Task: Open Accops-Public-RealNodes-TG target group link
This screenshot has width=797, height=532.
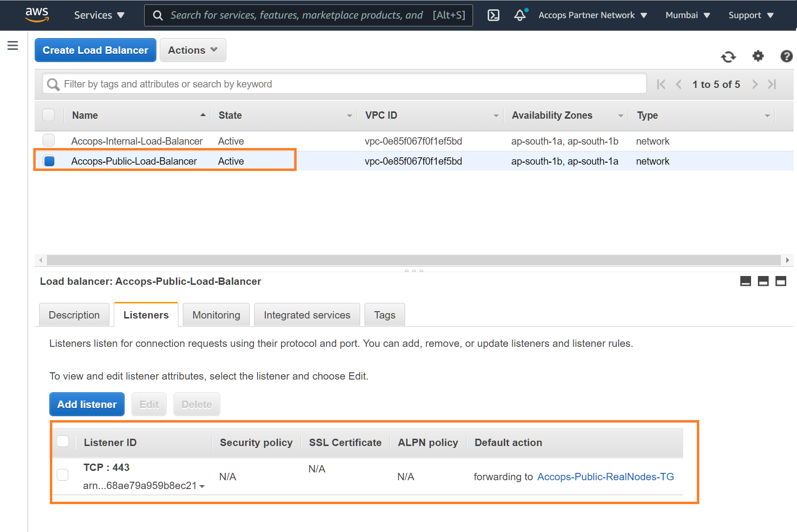Action: pyautogui.click(x=605, y=477)
